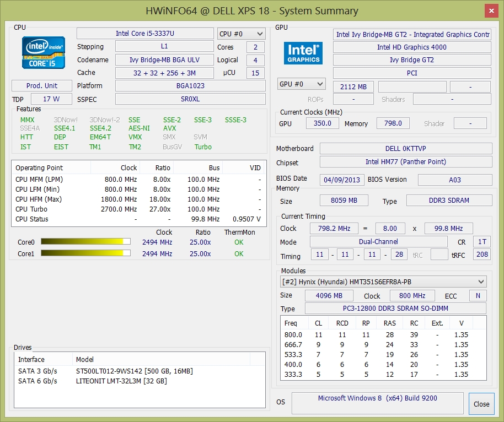Click the VID column header

pyautogui.click(x=244, y=167)
